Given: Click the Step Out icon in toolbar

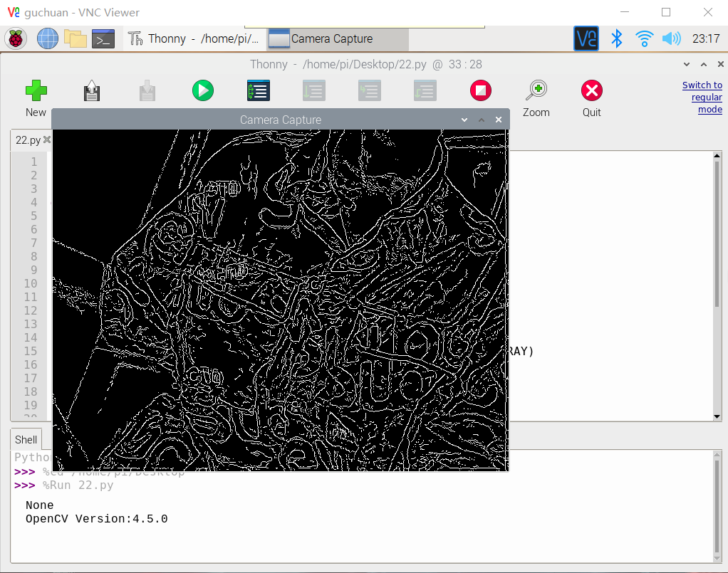Looking at the screenshot, I should point(425,90).
